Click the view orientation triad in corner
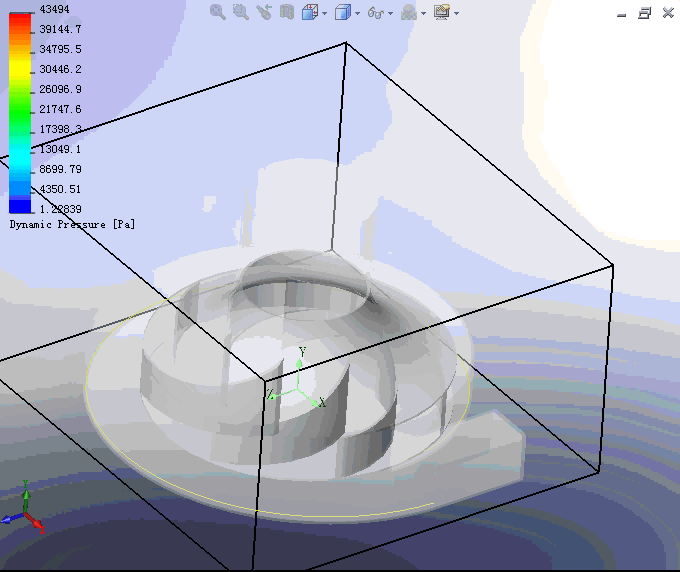680x572 pixels. click(23, 507)
